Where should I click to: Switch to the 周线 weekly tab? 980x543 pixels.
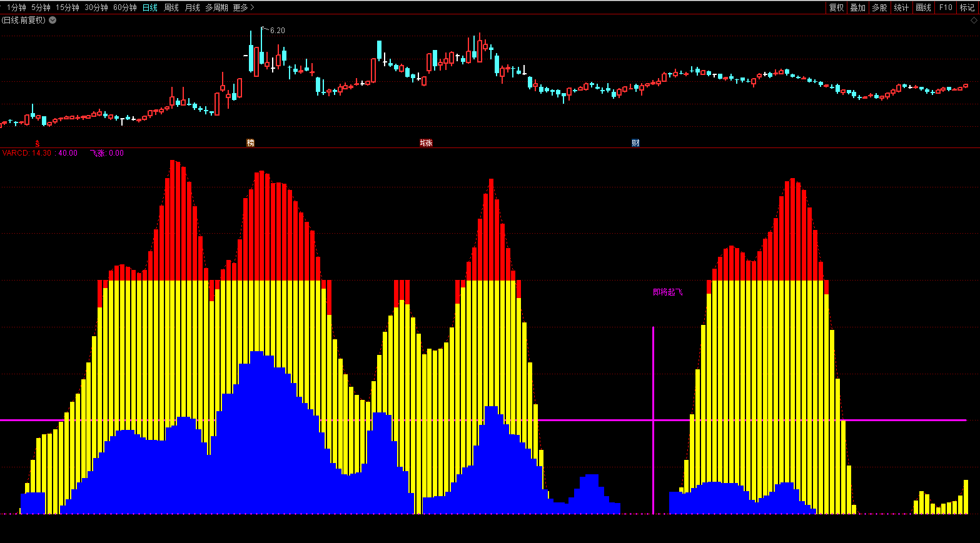[171, 7]
